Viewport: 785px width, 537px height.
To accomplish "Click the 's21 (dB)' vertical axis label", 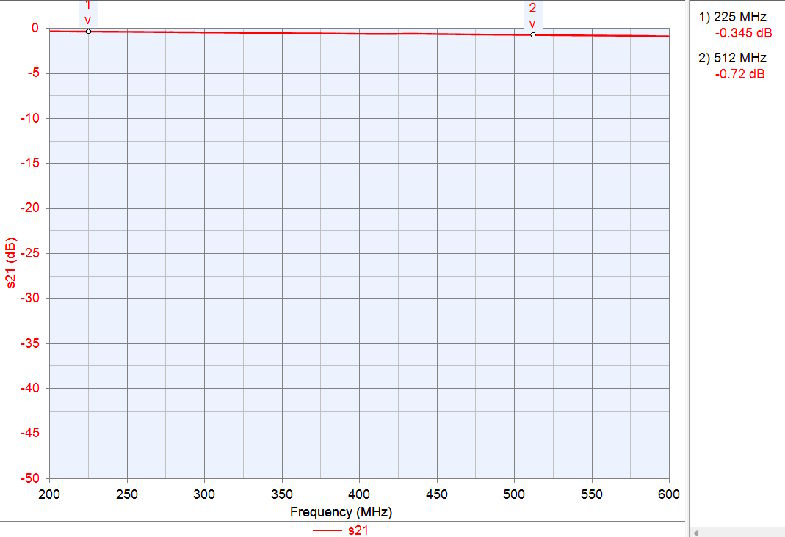I will click(x=11, y=262).
